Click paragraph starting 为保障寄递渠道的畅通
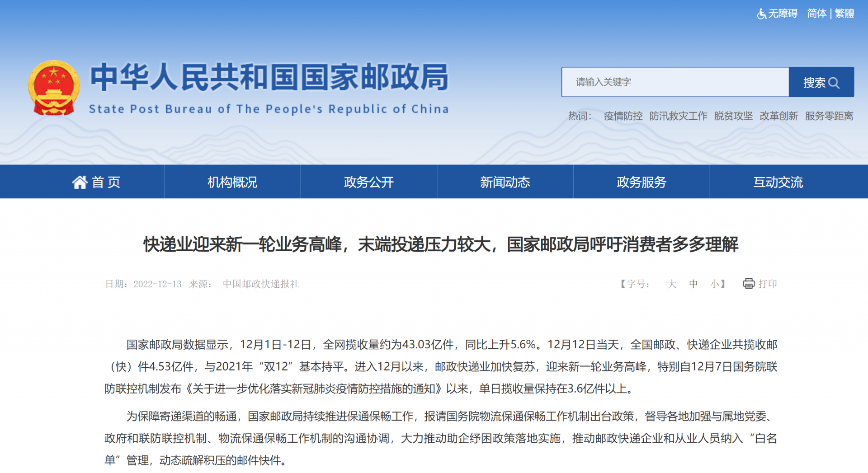Screen dimensions: 868x473 tap(441, 438)
